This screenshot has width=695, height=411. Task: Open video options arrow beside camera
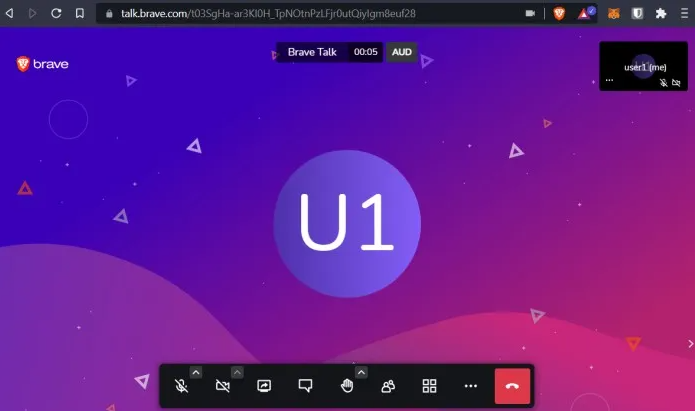coord(237,372)
